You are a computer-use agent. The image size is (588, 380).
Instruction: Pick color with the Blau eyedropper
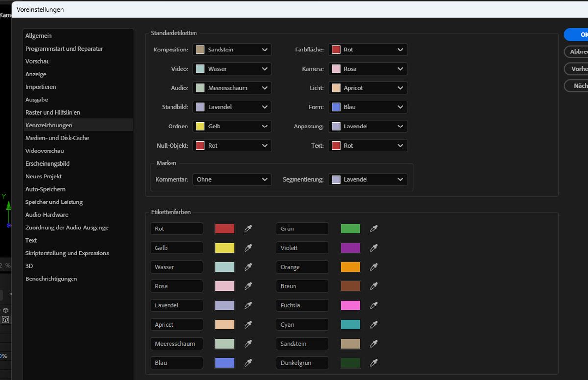[248, 363]
